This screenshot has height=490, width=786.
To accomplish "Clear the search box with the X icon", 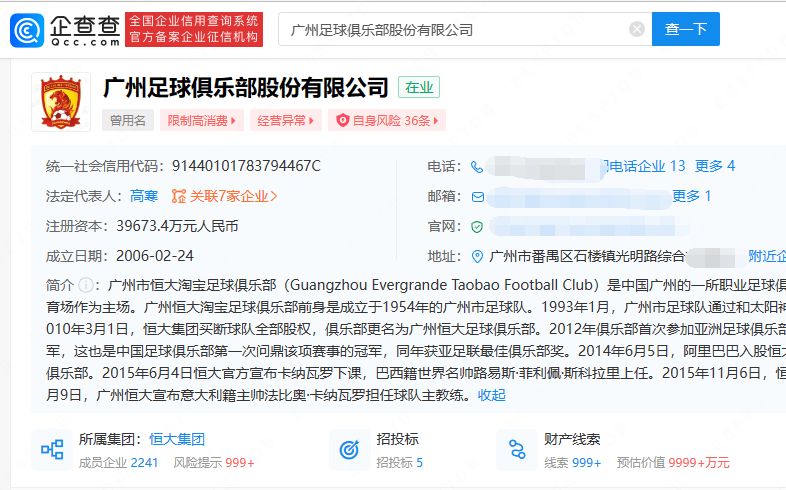I will [x=637, y=30].
